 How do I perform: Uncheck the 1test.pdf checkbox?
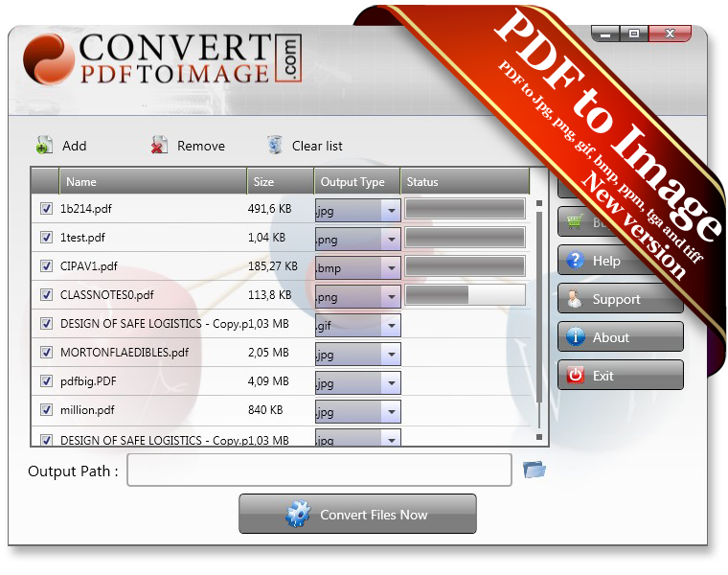tap(46, 238)
